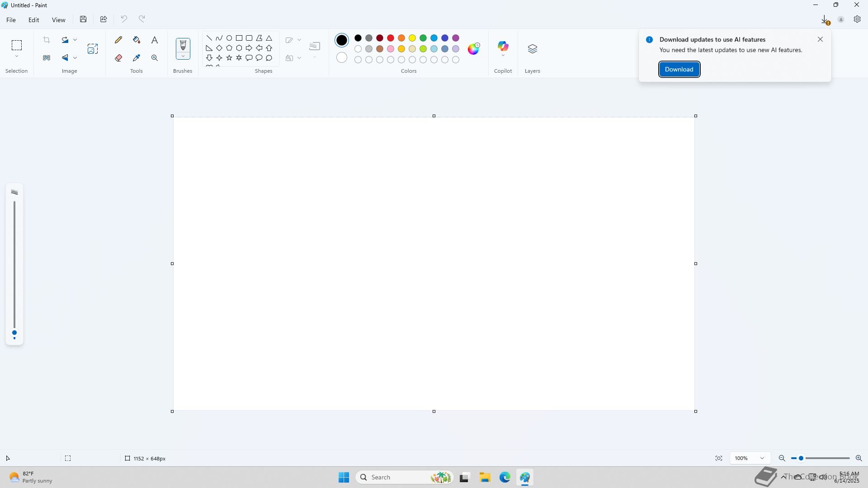Open the File menu
Screen dimensions: 868x488
[11, 20]
